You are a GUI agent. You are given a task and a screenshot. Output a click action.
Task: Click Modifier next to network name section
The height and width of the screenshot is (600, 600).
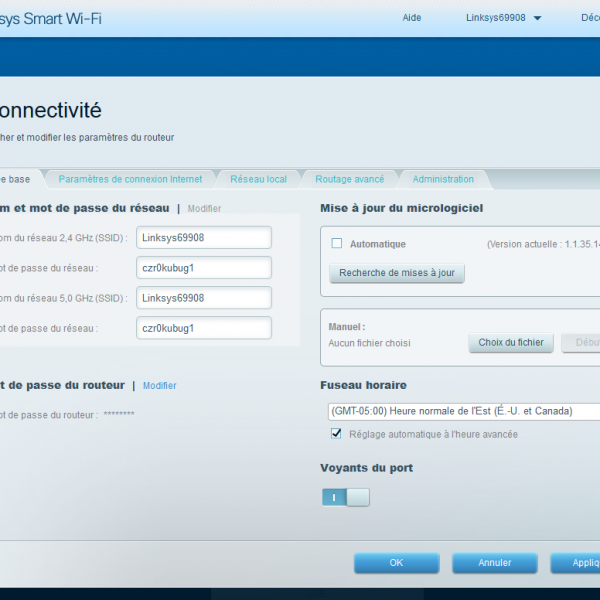pos(204,209)
